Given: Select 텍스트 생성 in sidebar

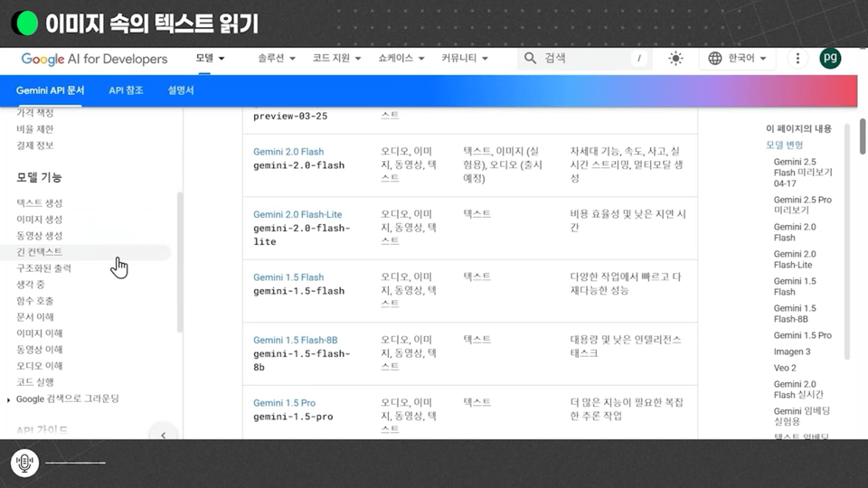Looking at the screenshot, I should tap(39, 203).
